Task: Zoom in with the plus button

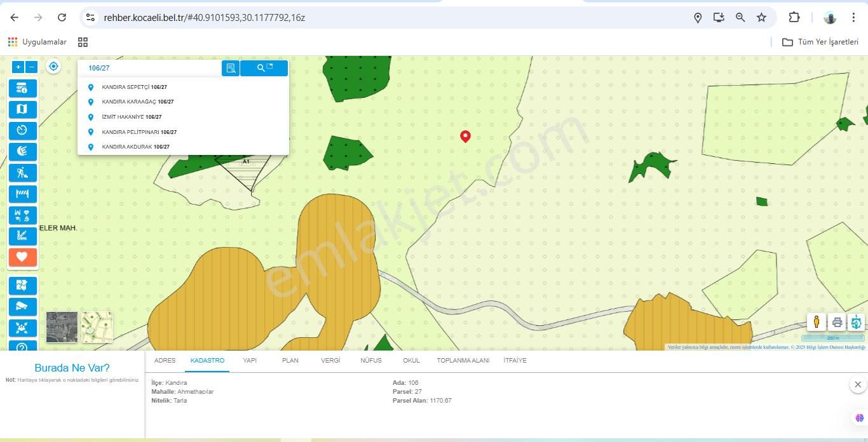Action: tap(18, 67)
